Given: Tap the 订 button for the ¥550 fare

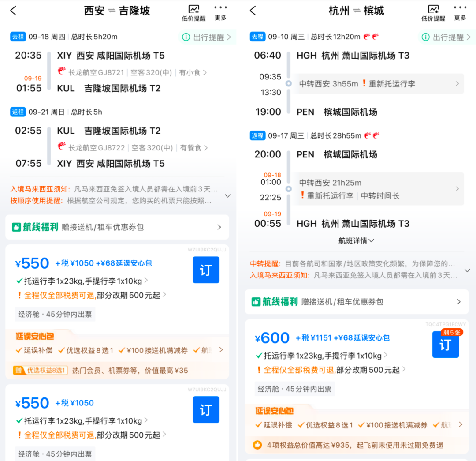Looking at the screenshot, I should pyautogui.click(x=206, y=270).
